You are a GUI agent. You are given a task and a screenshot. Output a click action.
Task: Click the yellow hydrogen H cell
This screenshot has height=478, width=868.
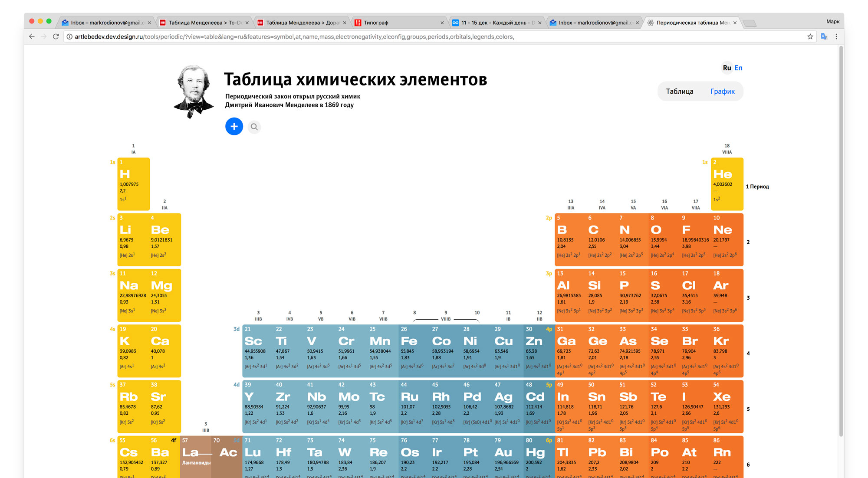133,184
